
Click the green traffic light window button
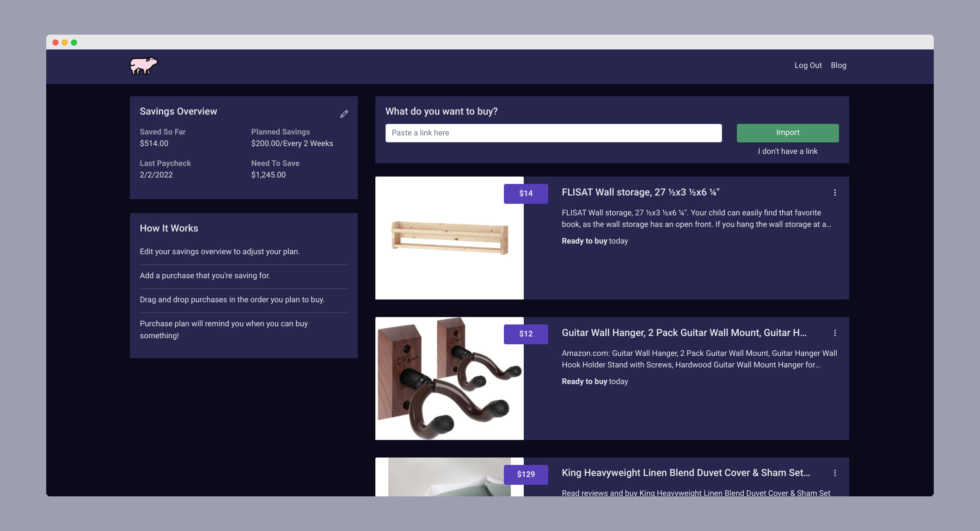pos(74,42)
